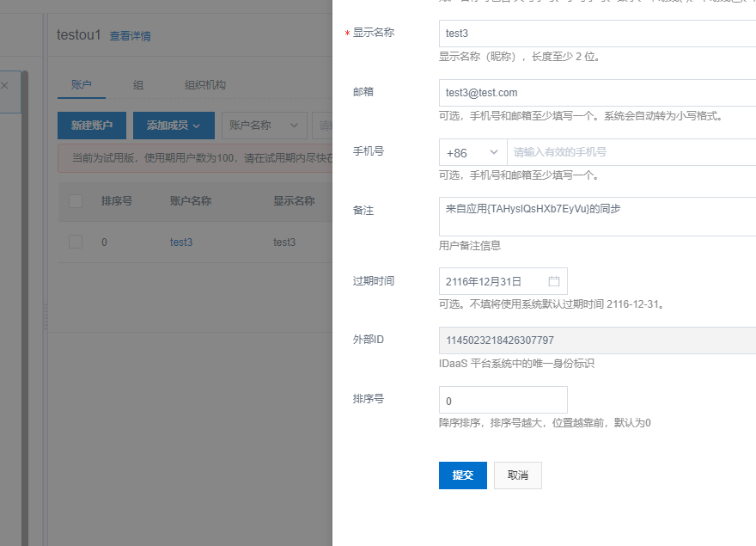Screen dimensions: 756x546
Task: Click into the 邮箱 email field
Action: [597, 93]
